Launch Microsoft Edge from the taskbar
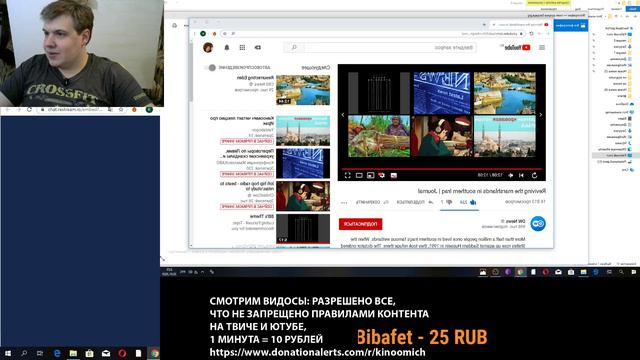Image resolution: width=640 pixels, height=360 pixels. (57, 353)
